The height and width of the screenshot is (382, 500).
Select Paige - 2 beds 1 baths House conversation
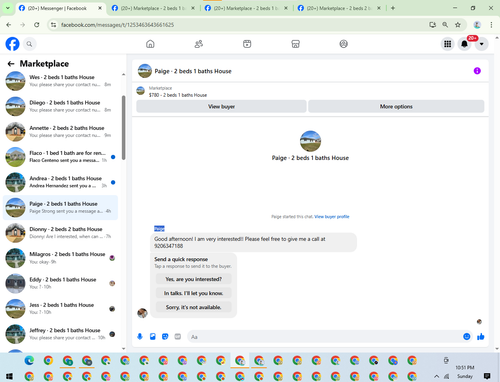[x=60, y=207]
